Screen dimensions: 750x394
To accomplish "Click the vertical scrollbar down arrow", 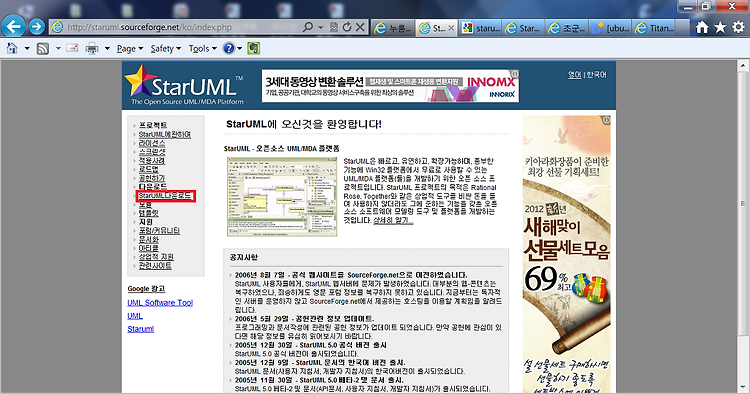I will 743,387.
